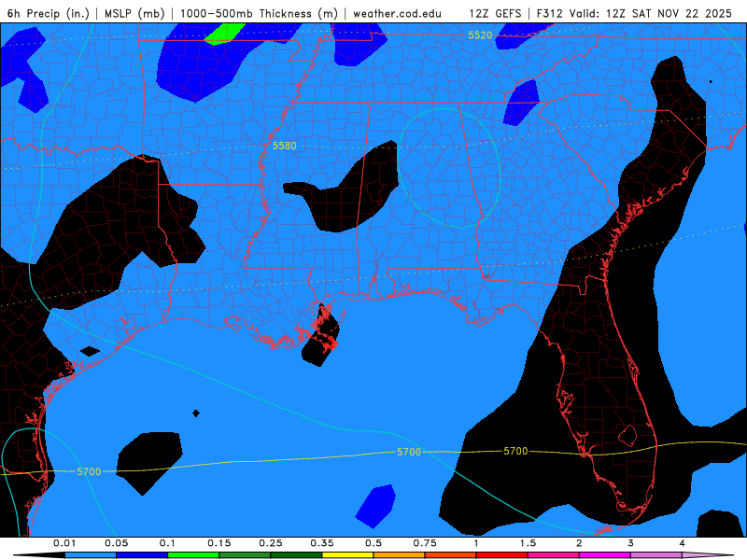This screenshot has height=560, width=747.
Task: Click the legend value 0.05
Action: pyautogui.click(x=116, y=543)
